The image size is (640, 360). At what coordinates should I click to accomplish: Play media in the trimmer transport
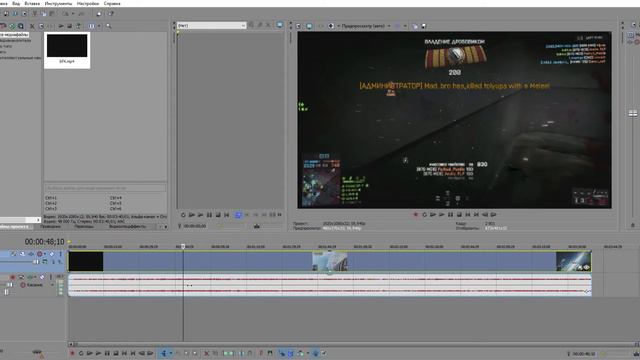200,215
